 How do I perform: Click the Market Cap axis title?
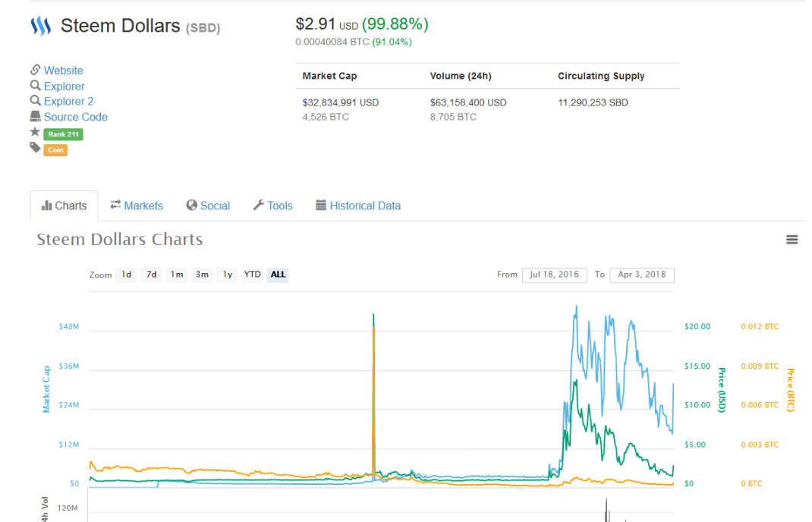click(46, 389)
